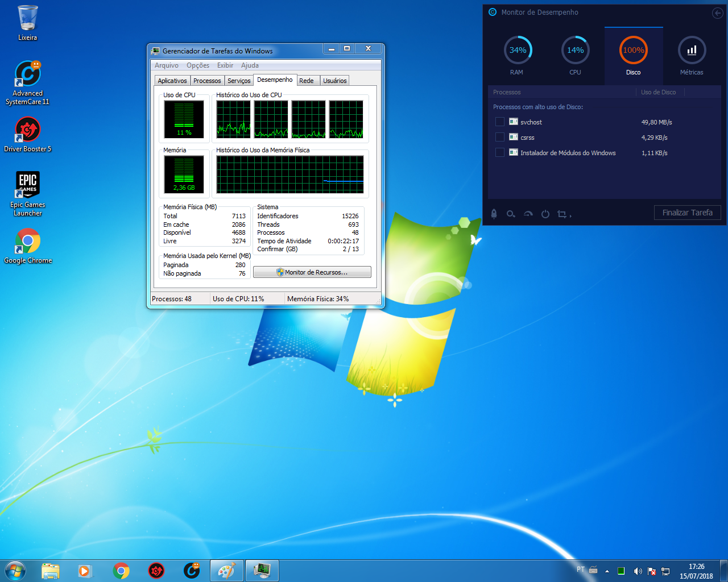Click the Uso de Disco column header
The image size is (728, 582).
click(659, 92)
